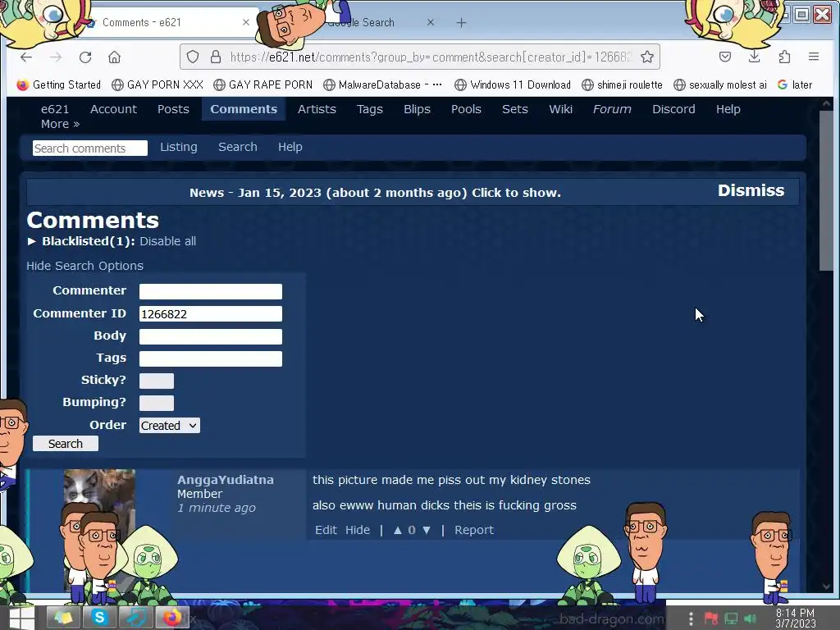The width and height of the screenshot is (840, 630).
Task: Report the AnggaYudiatna comment
Action: tap(474, 530)
